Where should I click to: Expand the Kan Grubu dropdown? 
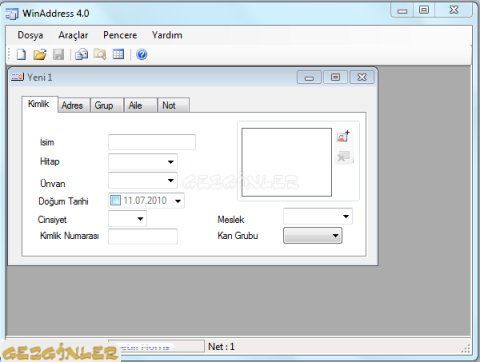(x=335, y=236)
